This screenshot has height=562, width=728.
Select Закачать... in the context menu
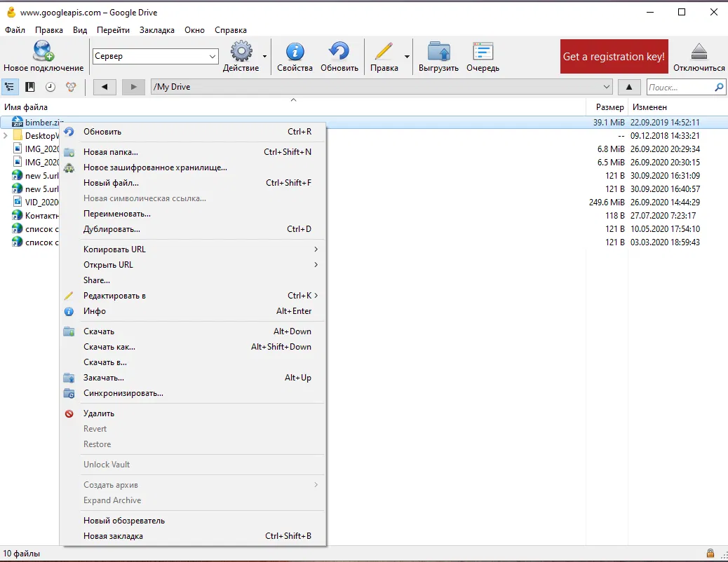click(193, 378)
